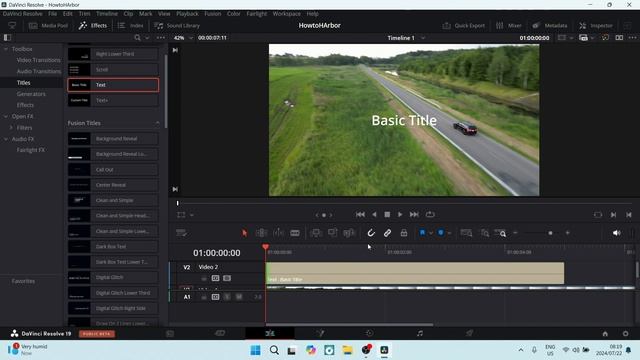
Task: Toggle Linked Selection chain icon
Action: (x=387, y=233)
